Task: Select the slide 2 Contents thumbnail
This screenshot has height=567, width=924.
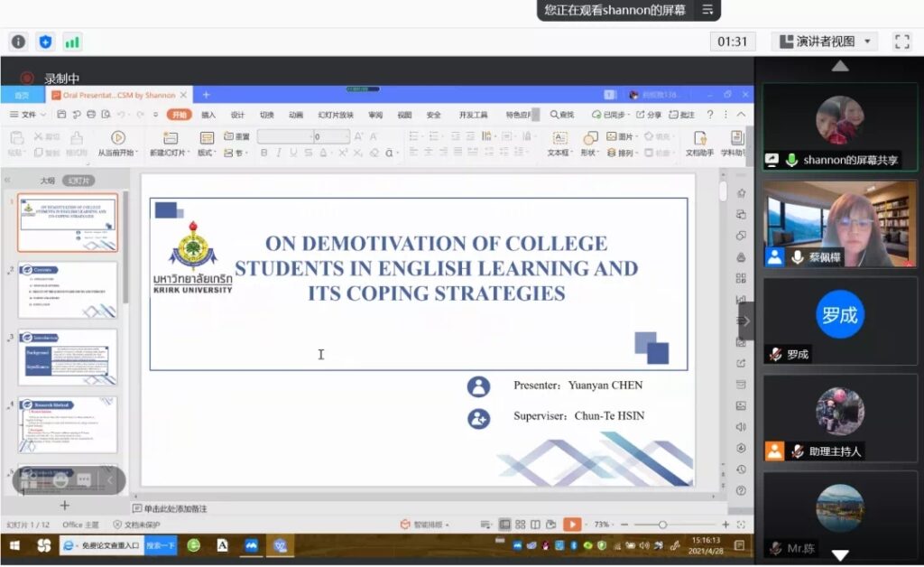Action: coord(68,290)
